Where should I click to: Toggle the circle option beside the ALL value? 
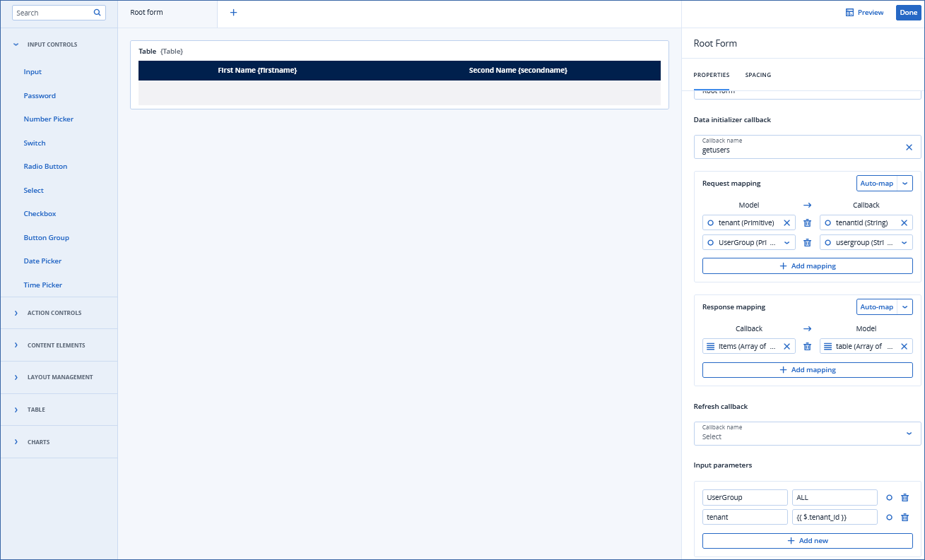pyautogui.click(x=889, y=497)
